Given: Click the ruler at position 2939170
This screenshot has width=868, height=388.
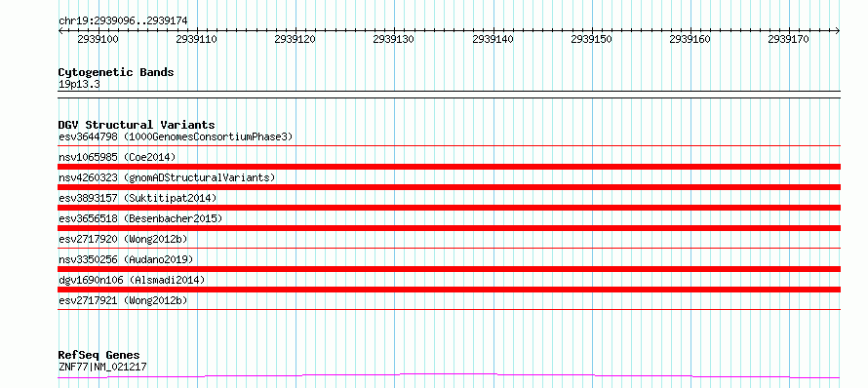Looking at the screenshot, I should point(789,39).
